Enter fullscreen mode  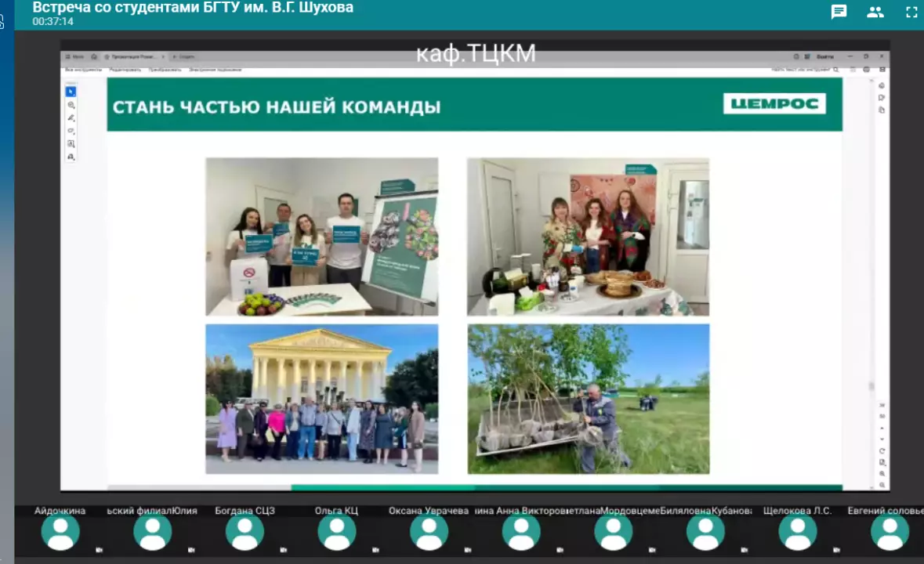coord(911,12)
